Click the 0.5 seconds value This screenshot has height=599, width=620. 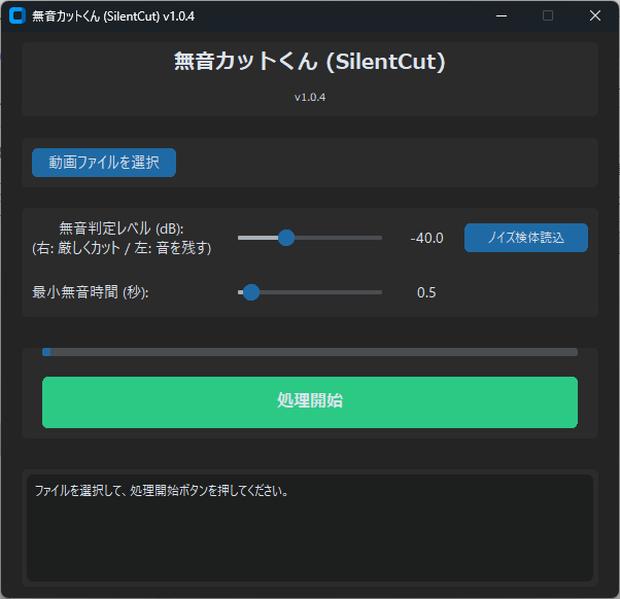[427, 293]
